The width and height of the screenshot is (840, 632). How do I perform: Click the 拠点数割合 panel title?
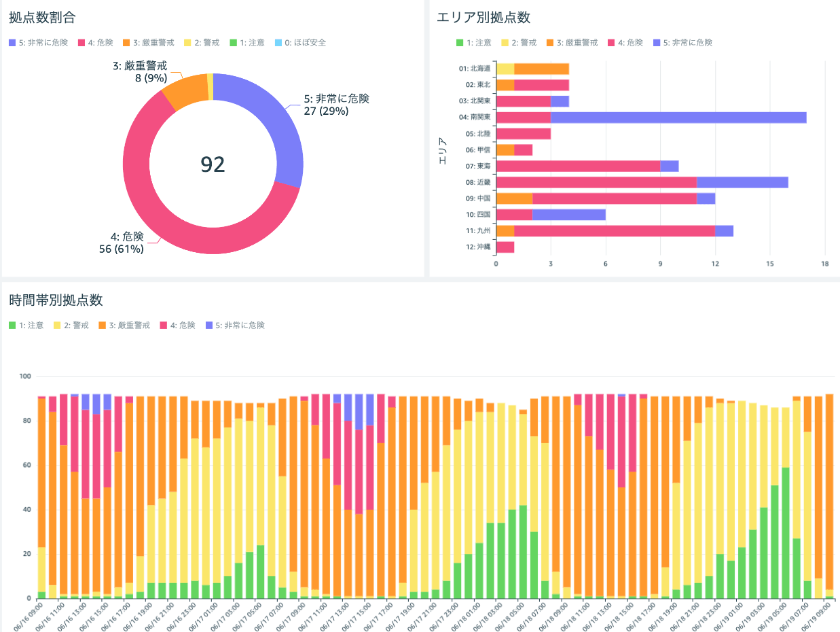(37, 18)
